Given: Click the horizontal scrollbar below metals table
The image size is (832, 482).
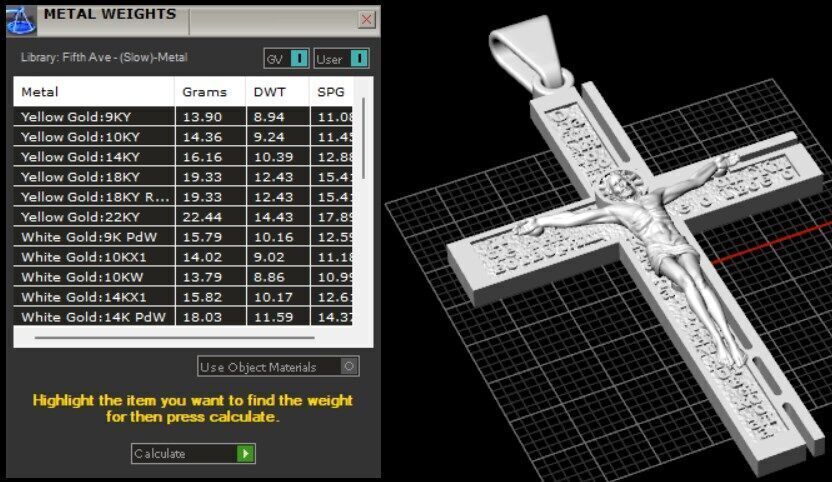Looking at the screenshot, I should click(x=175, y=337).
